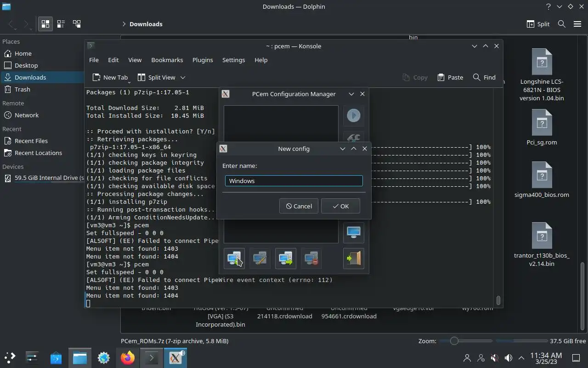This screenshot has width=588, height=368.
Task: Open Trash in Places sidebar
Action: tap(42, 89)
